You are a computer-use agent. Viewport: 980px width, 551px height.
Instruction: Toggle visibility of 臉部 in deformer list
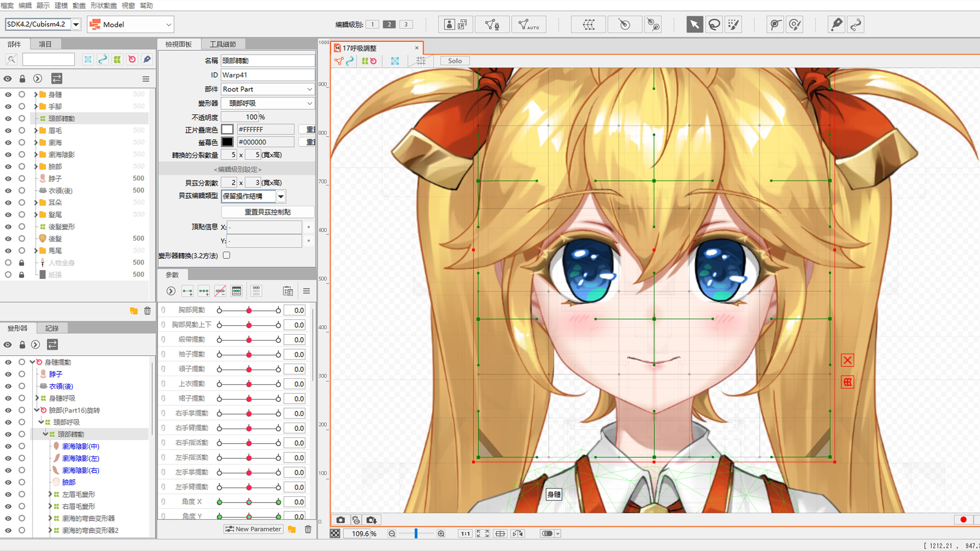tap(8, 482)
